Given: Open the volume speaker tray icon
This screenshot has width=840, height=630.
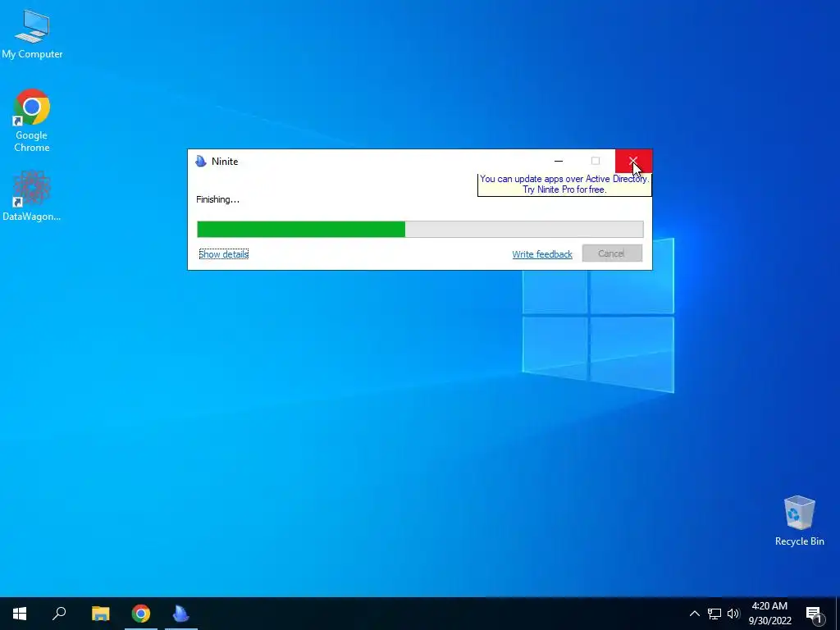Looking at the screenshot, I should point(733,614).
